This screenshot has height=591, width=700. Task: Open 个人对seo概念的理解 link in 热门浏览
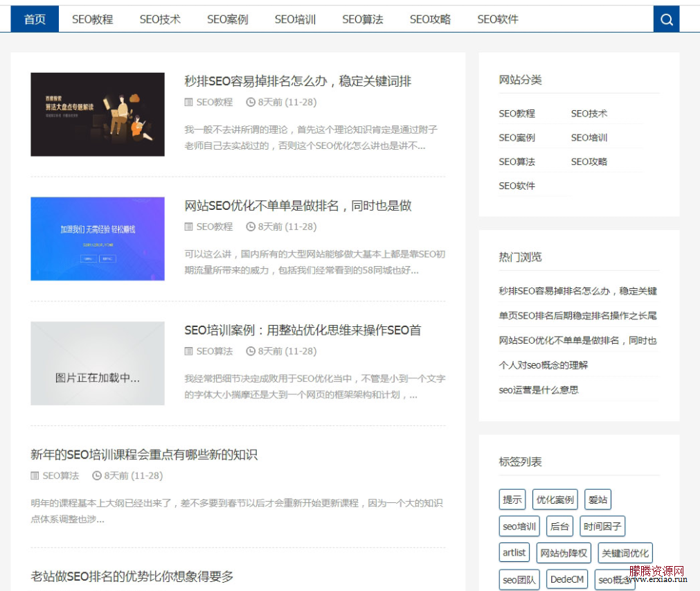(544, 365)
